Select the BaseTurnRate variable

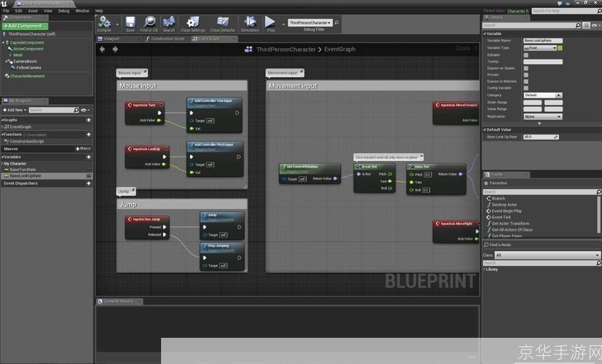coord(23,170)
